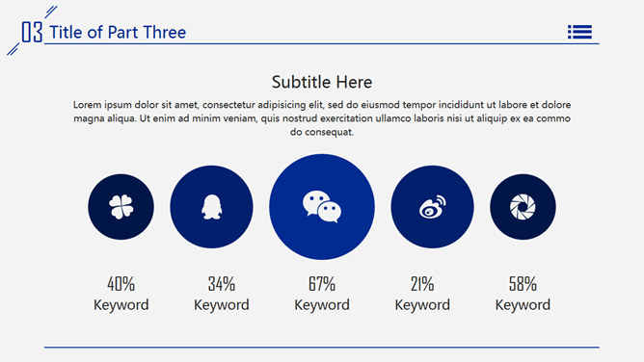Select the camera aperture icon circle

click(x=523, y=207)
